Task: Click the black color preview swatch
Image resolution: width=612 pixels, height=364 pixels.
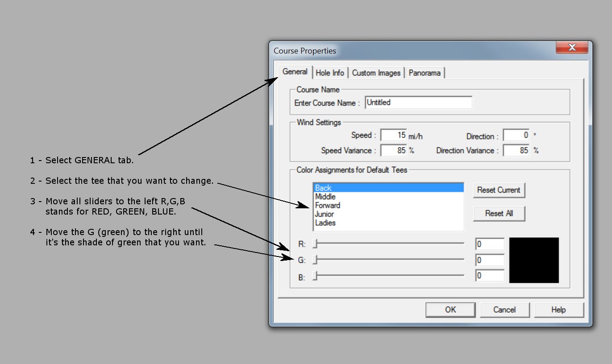Action: (x=534, y=260)
